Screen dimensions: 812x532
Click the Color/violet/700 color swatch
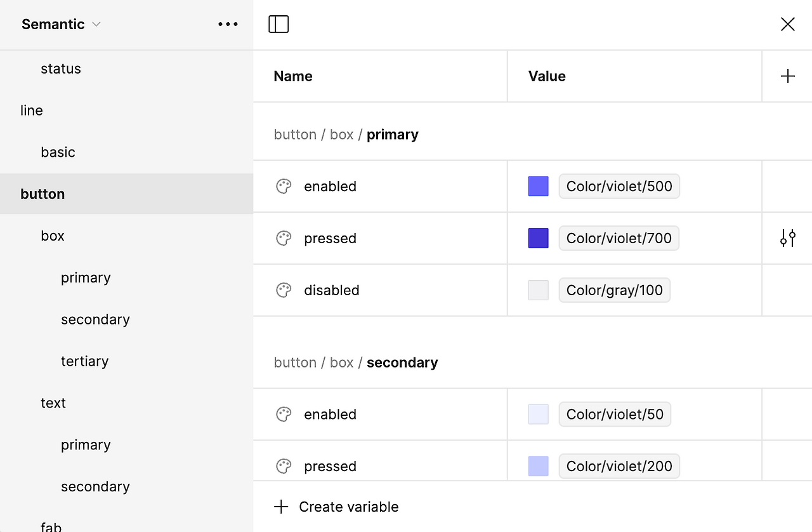coord(538,238)
